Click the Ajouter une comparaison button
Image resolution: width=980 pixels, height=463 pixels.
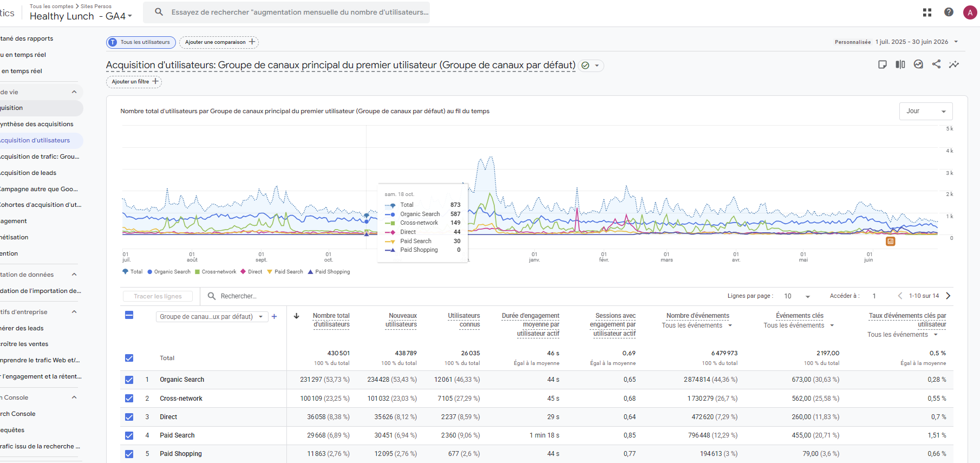(x=219, y=42)
